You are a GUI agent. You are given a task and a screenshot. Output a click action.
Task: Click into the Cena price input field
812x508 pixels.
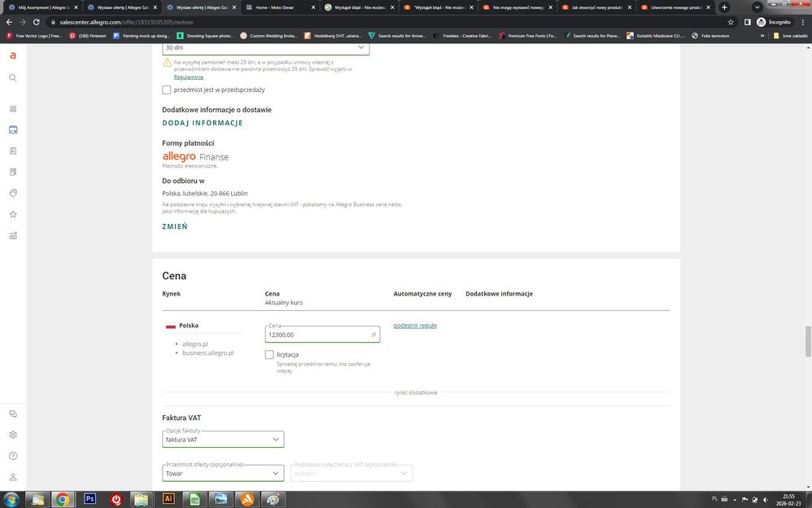click(317, 335)
